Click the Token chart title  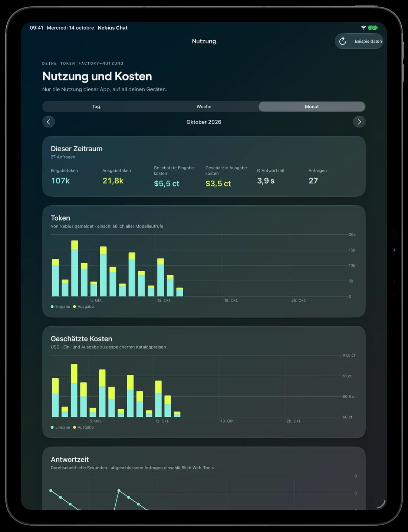pyautogui.click(x=60, y=218)
